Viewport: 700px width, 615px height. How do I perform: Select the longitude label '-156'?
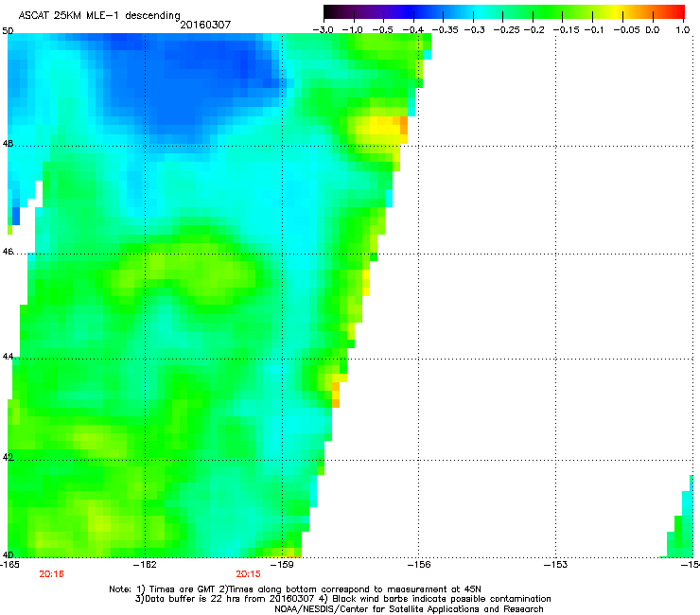click(419, 565)
